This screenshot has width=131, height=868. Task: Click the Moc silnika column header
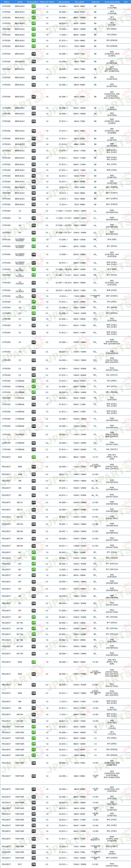[x=80, y=2]
